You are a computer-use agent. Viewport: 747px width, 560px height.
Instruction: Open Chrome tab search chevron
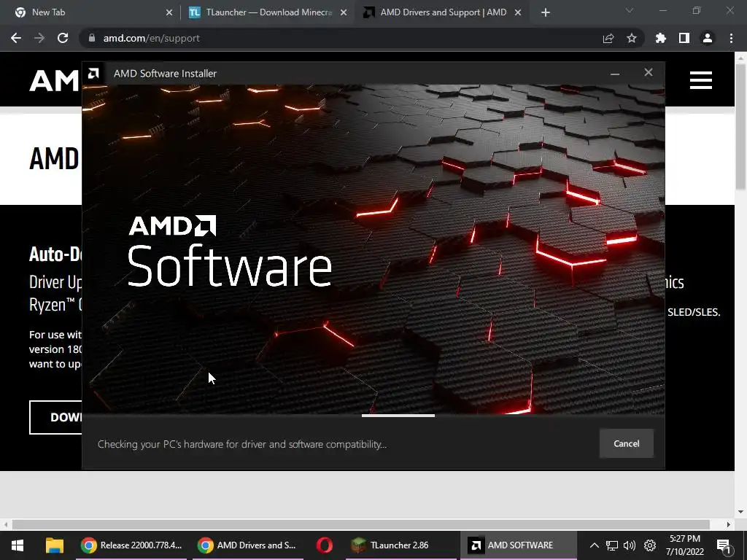pos(630,10)
